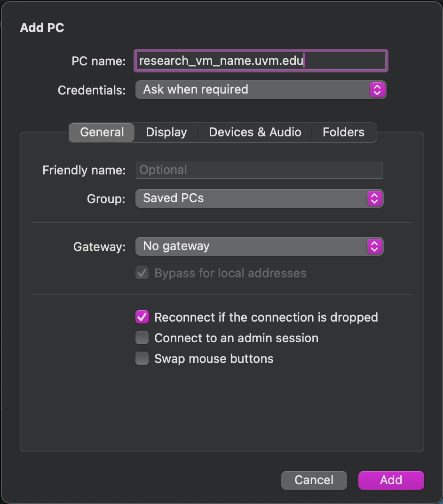
Task: Click the Swap mouse buttons label
Action: coord(214,359)
